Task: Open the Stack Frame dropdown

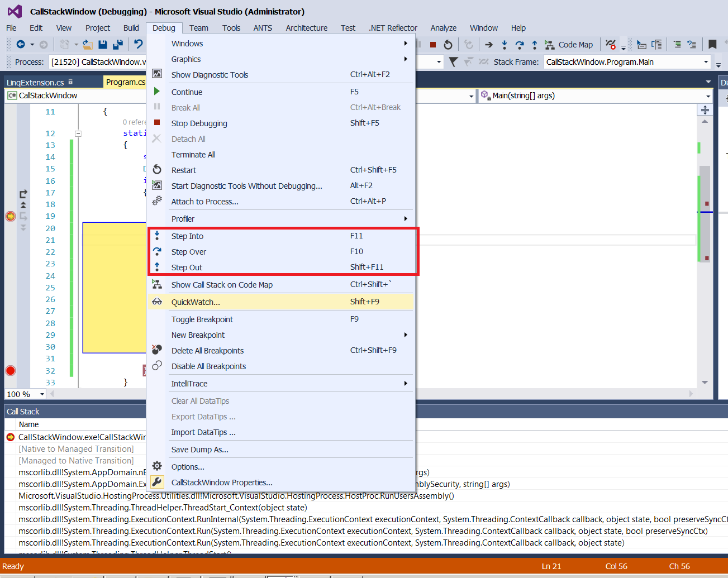Action: coord(706,62)
